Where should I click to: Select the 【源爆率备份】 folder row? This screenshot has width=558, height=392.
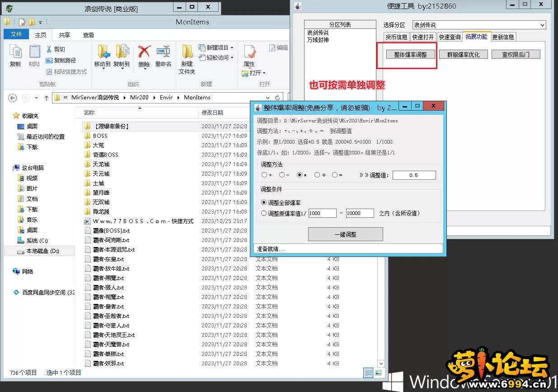[x=166, y=126]
